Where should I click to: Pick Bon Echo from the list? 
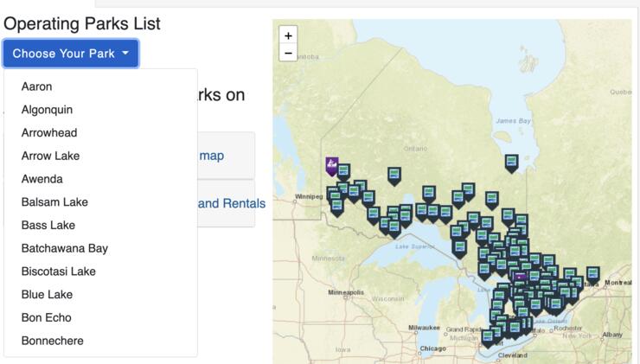point(46,317)
